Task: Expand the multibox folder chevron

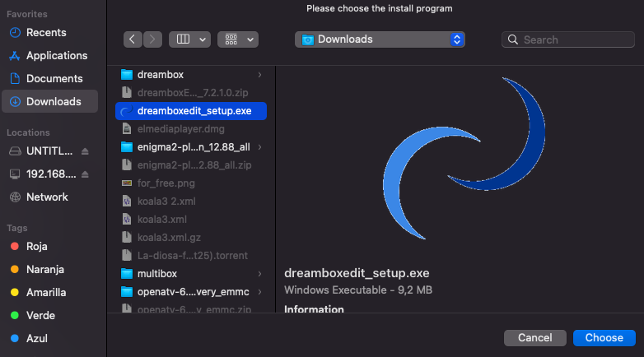Action: click(x=259, y=273)
